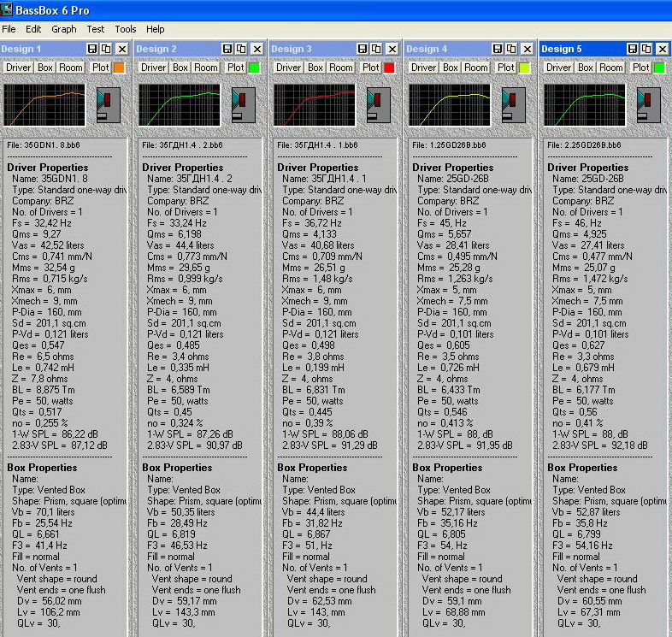Click Box button in Design 5
This screenshot has height=637, width=672.
click(x=585, y=68)
